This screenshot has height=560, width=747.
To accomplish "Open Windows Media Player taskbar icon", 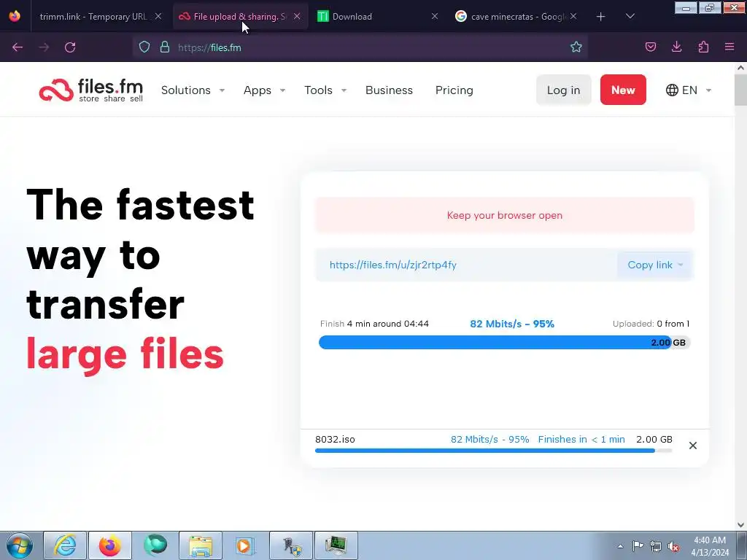I will [x=245, y=545].
